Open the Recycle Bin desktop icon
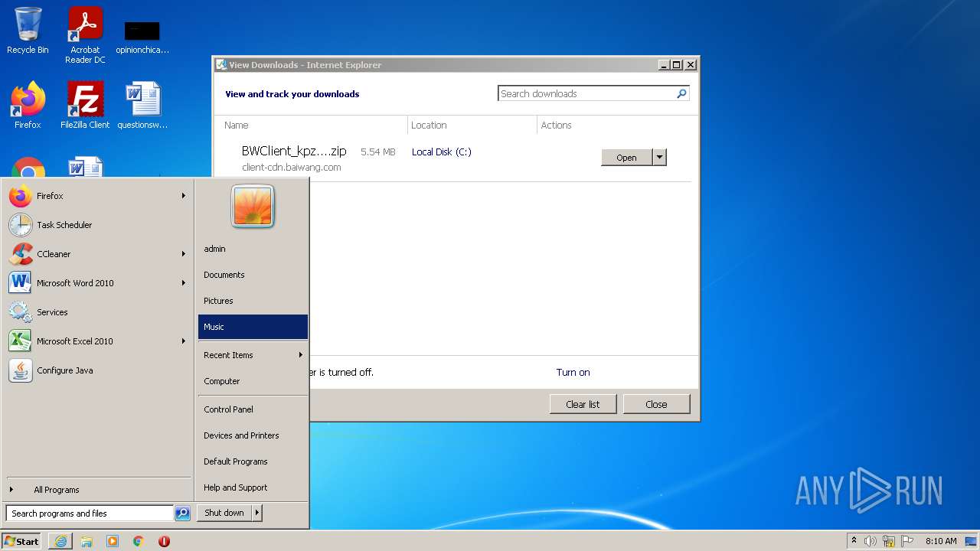980x551 pixels. coord(28,31)
